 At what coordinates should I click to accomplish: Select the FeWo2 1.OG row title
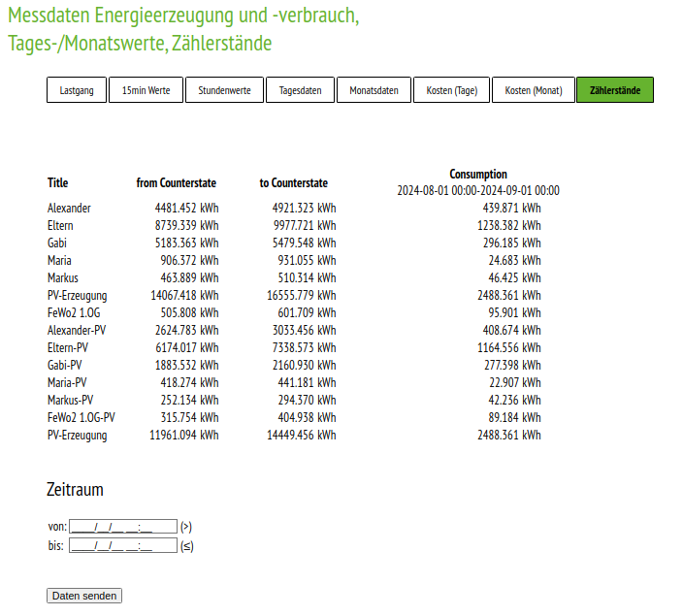point(74,312)
